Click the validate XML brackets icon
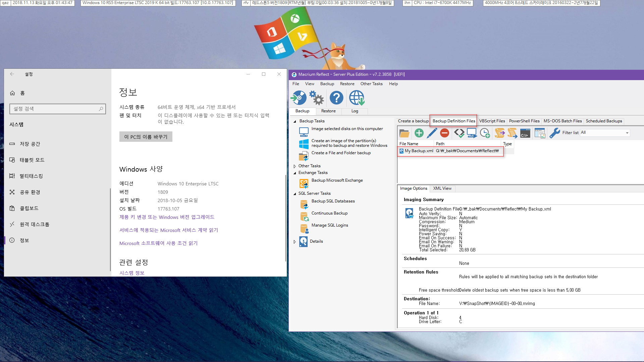The height and width of the screenshot is (362, 644). pyautogui.click(x=459, y=133)
